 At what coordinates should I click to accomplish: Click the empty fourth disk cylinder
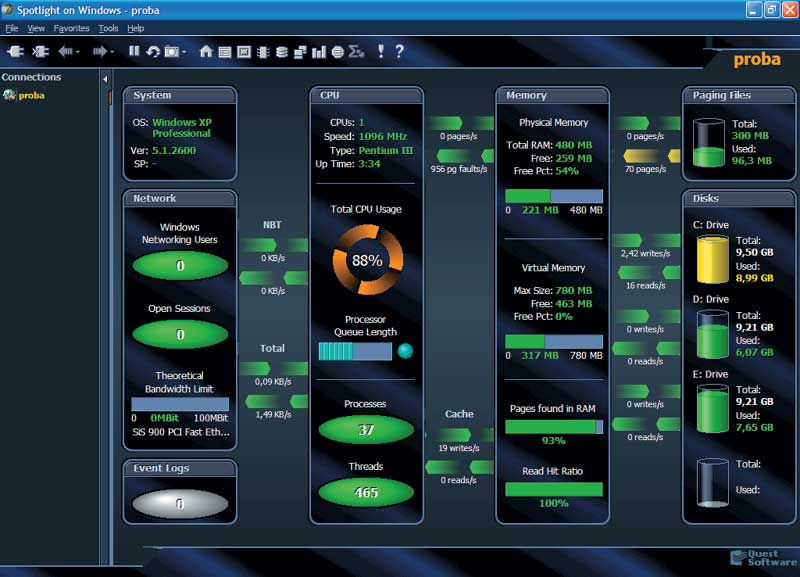pyautogui.click(x=713, y=483)
